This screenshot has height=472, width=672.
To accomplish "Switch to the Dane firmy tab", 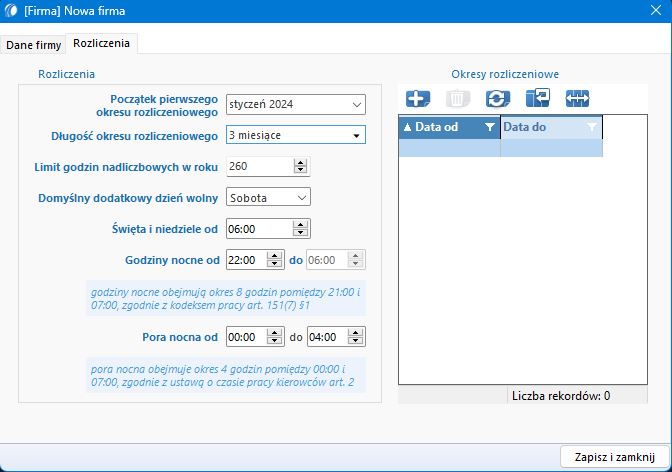I will 33,44.
